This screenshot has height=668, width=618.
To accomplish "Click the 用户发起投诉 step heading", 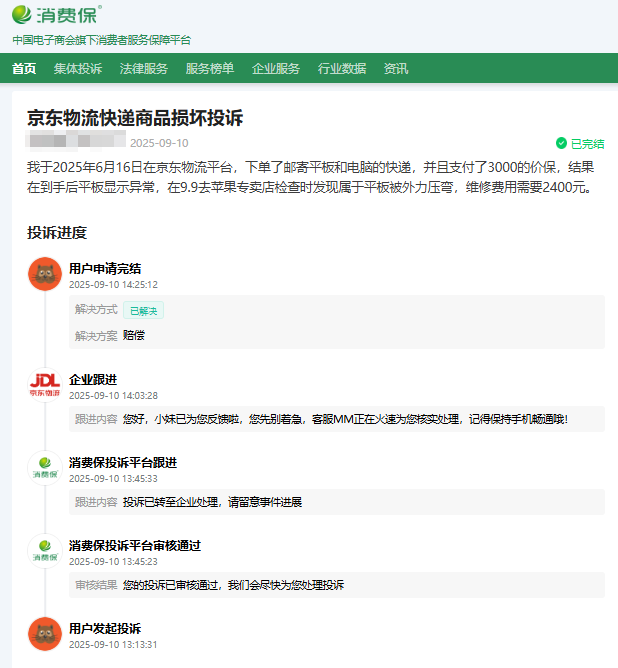I will pos(105,628).
